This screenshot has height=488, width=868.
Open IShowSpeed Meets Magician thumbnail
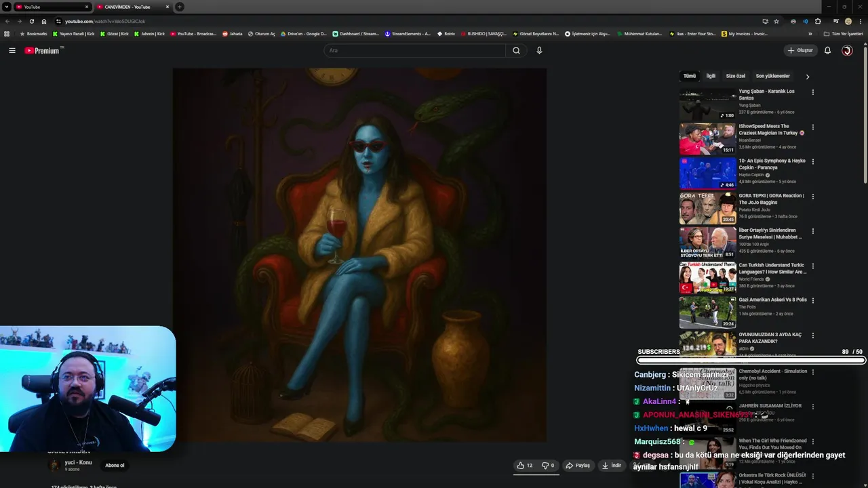[707, 138]
